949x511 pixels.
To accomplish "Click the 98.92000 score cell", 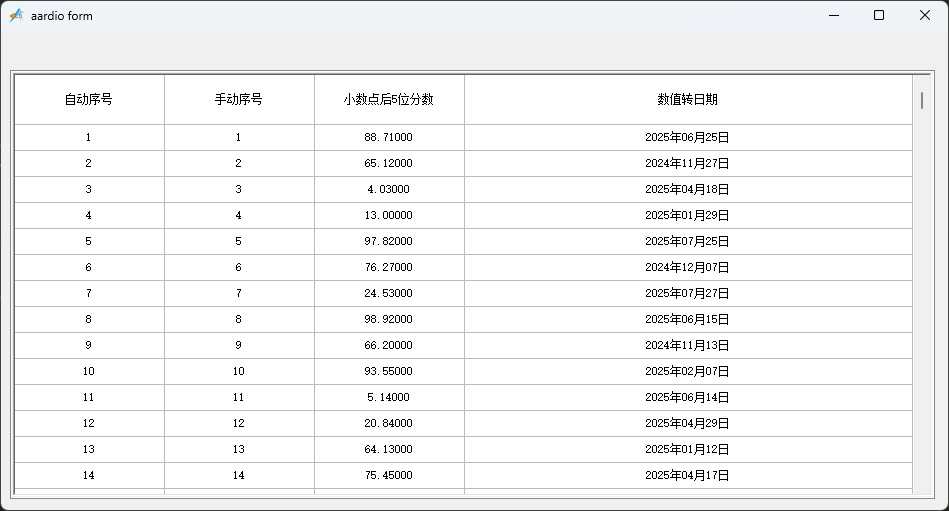I will [389, 320].
